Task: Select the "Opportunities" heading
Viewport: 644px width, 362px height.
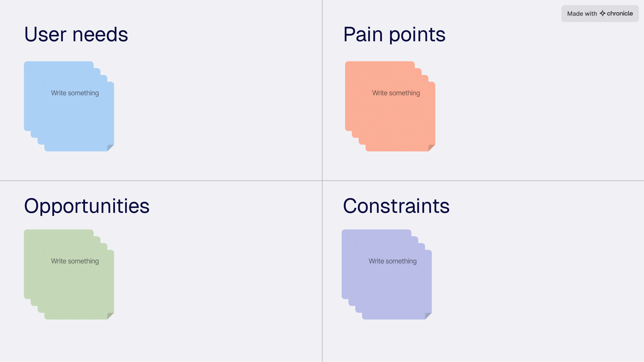Action: [87, 206]
